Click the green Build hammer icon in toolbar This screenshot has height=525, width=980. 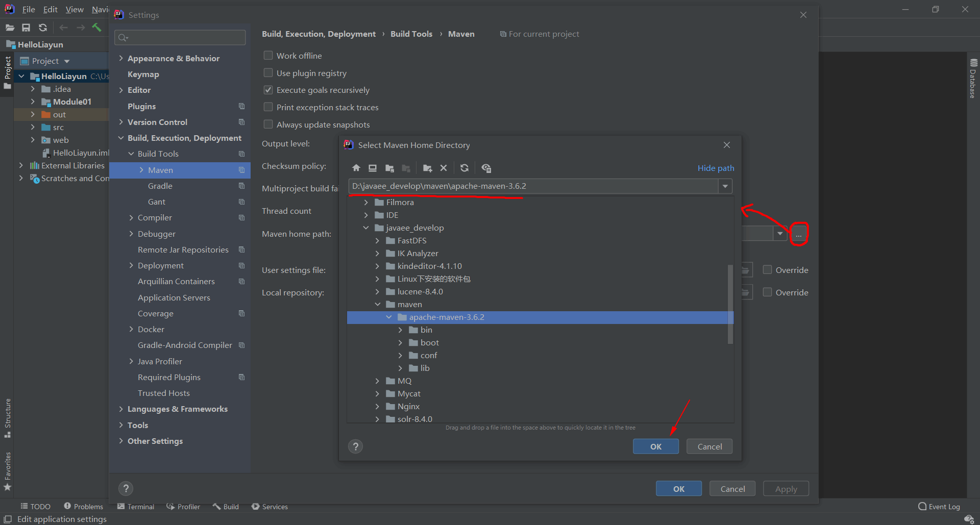96,28
